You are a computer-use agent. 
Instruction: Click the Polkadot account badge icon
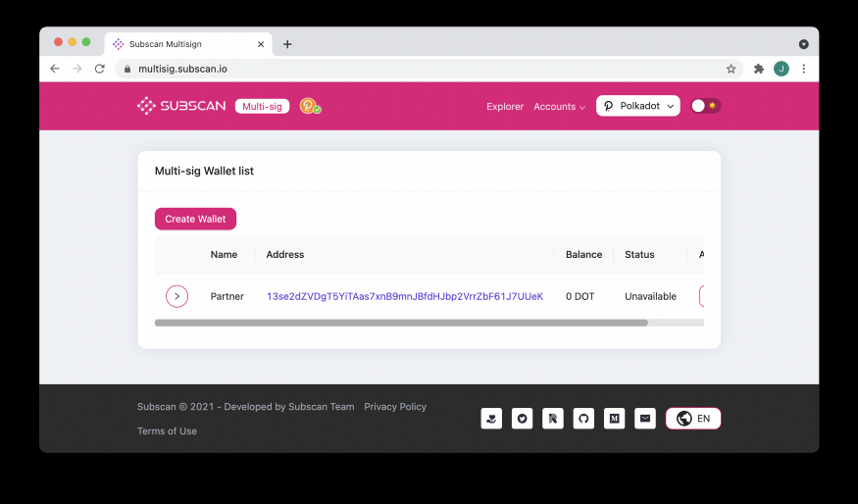tap(310, 106)
